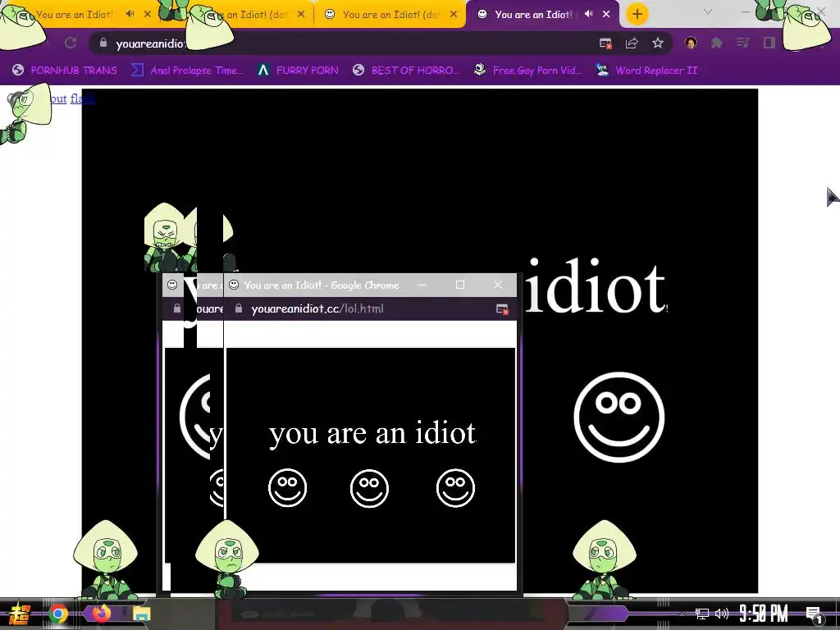The image size is (840, 630).
Task: Click the page's flash hyperlink
Action: [x=82, y=98]
